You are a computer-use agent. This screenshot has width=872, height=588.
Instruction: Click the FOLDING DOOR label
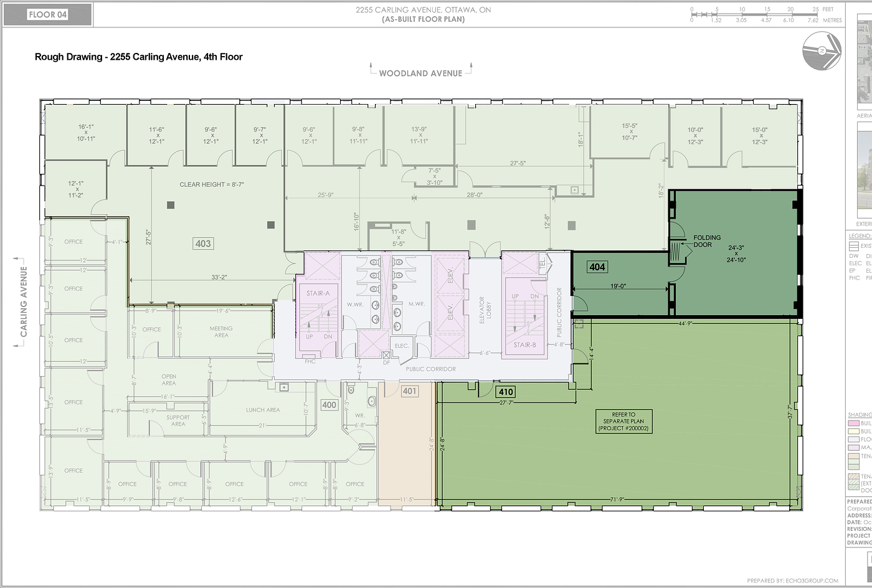(707, 241)
